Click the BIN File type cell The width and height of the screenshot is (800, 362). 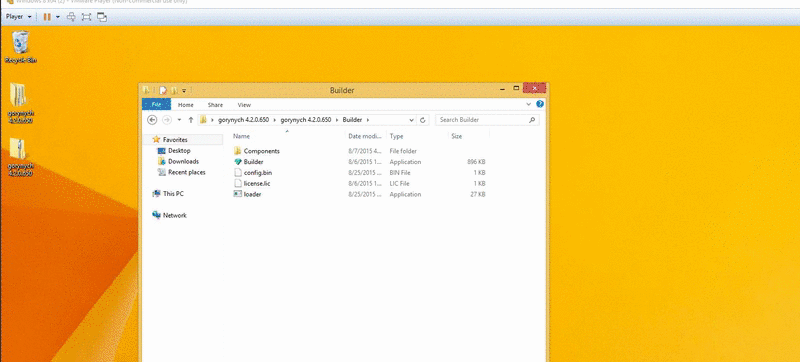pos(400,173)
